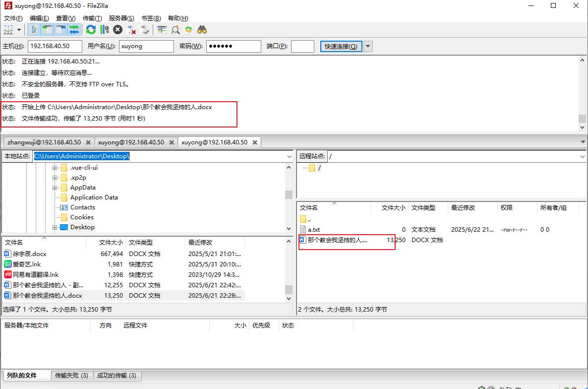Open the remote site path dropdown
The width and height of the screenshot is (588, 389).
coord(582,156)
